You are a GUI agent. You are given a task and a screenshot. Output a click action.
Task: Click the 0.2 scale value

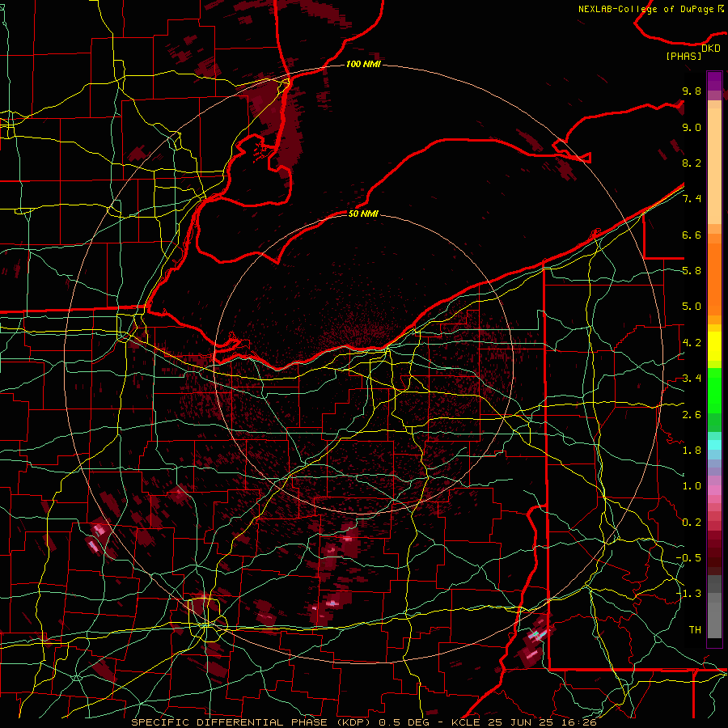pyautogui.click(x=692, y=523)
